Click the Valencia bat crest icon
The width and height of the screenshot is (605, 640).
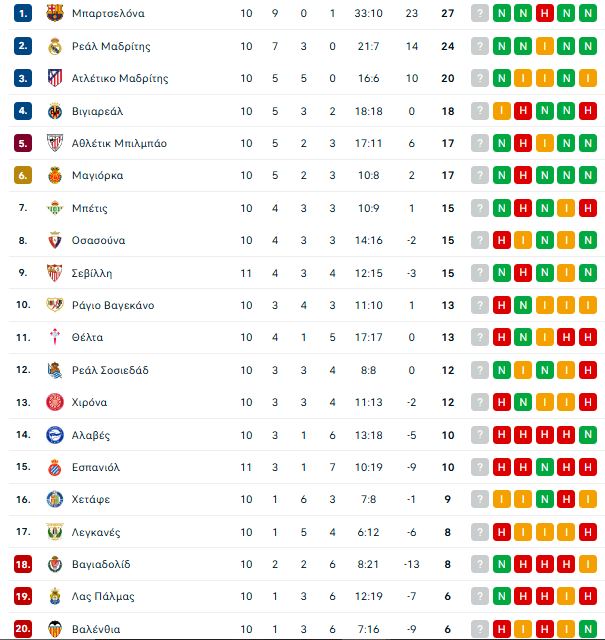click(x=55, y=629)
